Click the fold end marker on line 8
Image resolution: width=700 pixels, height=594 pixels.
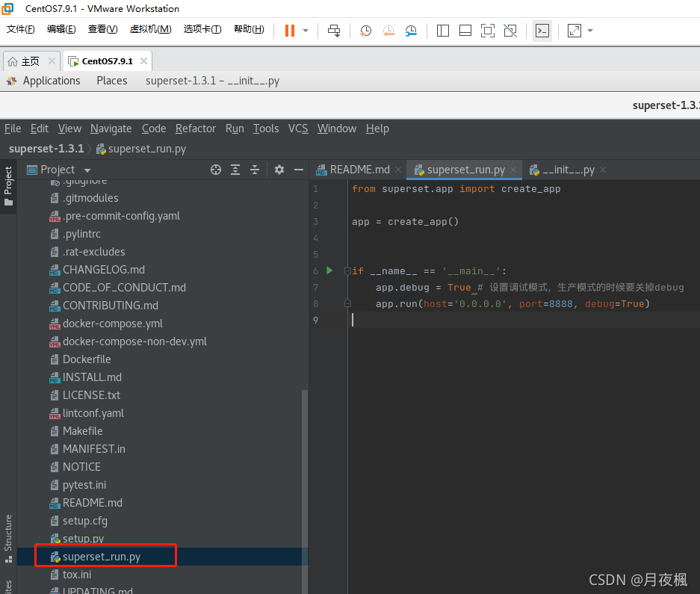click(347, 303)
